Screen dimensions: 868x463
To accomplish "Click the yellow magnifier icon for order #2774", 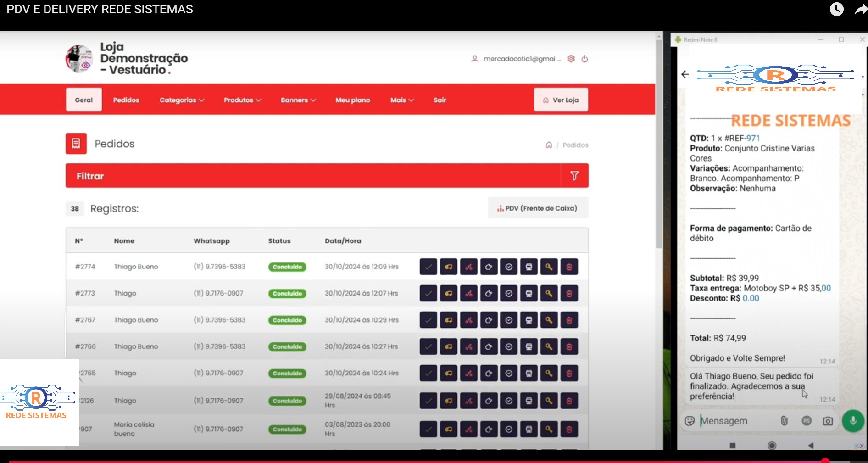I will (549, 267).
